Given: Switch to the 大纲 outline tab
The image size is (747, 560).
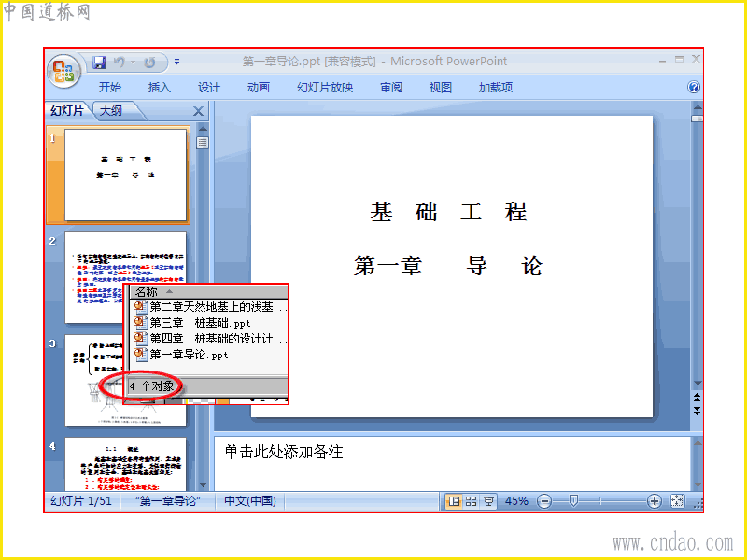Looking at the screenshot, I should (111, 111).
